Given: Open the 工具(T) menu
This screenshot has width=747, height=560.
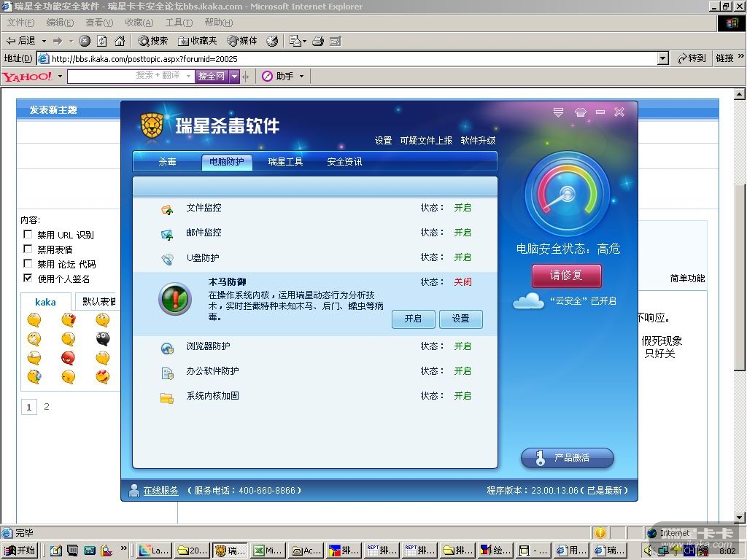Looking at the screenshot, I should [x=179, y=23].
